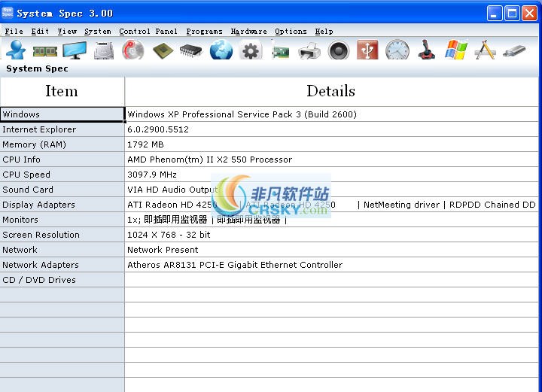This screenshot has width=542, height=392.
Task: Open the Hardware menu
Action: [248, 32]
